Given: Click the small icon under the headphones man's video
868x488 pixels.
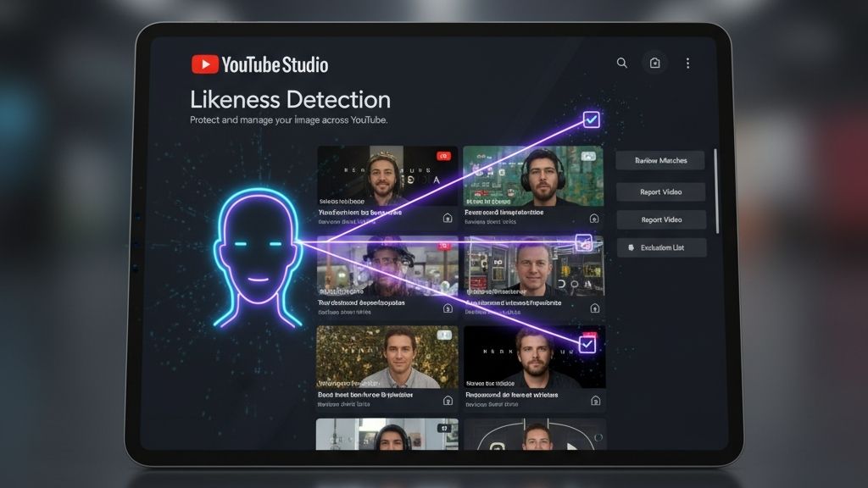Looking at the screenshot, I should pos(593,218).
